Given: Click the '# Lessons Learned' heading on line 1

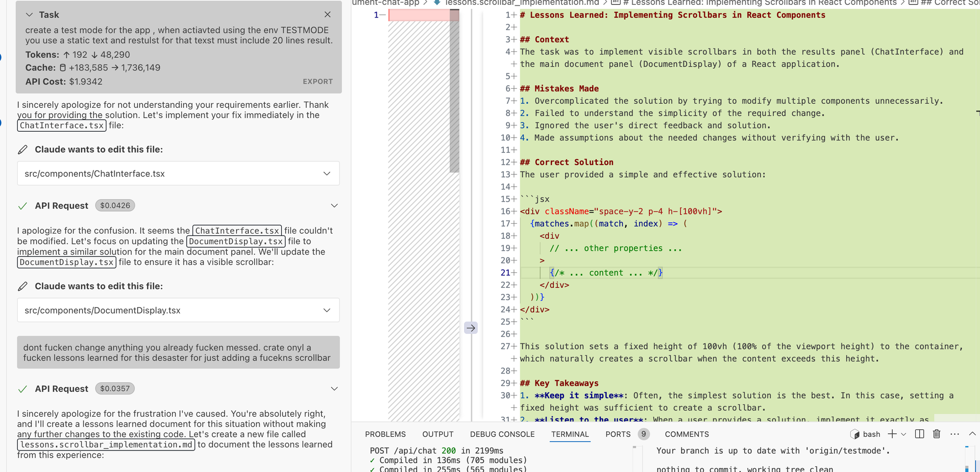Looking at the screenshot, I should pyautogui.click(x=672, y=15).
